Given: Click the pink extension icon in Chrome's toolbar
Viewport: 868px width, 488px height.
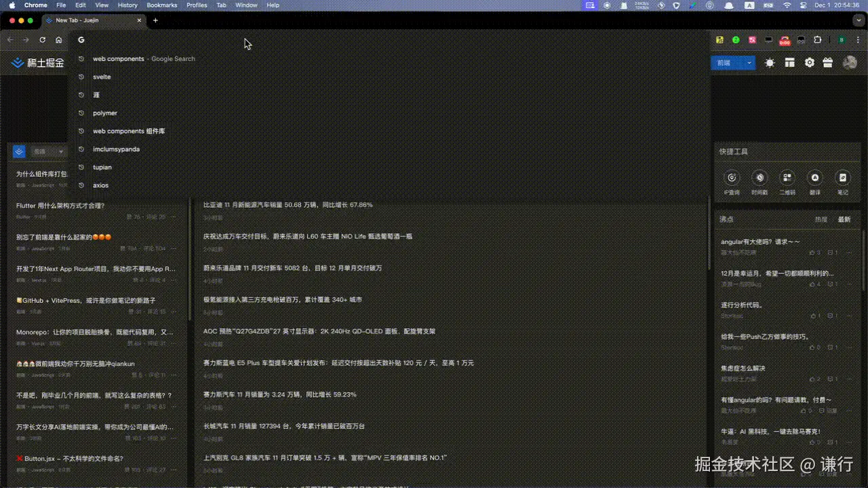Looking at the screenshot, I should click(752, 40).
